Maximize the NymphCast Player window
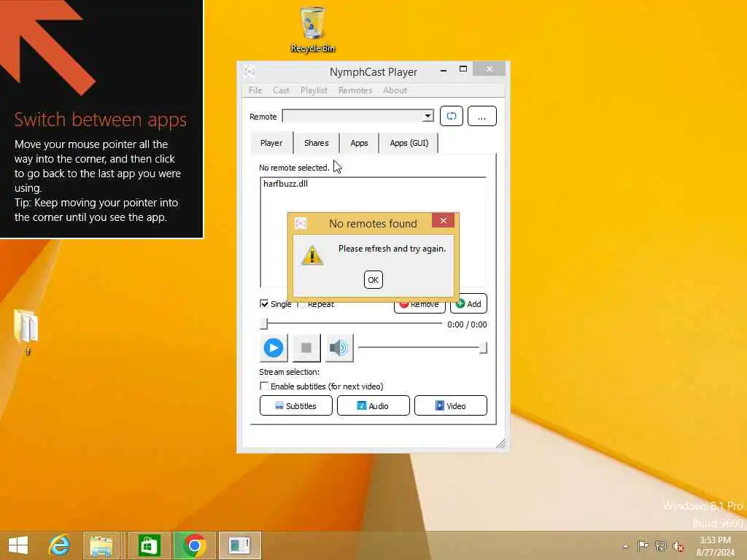Image resolution: width=747 pixels, height=560 pixels. click(462, 69)
